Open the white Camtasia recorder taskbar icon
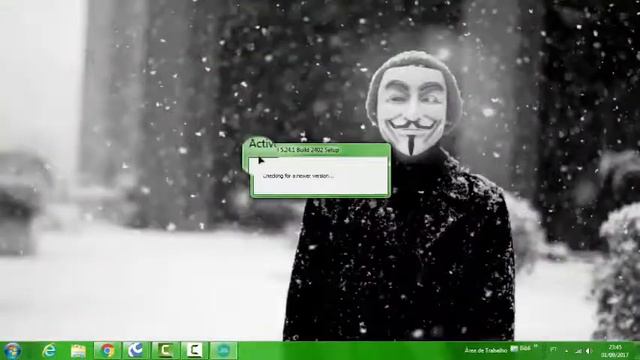The image size is (640, 360). click(x=194, y=351)
